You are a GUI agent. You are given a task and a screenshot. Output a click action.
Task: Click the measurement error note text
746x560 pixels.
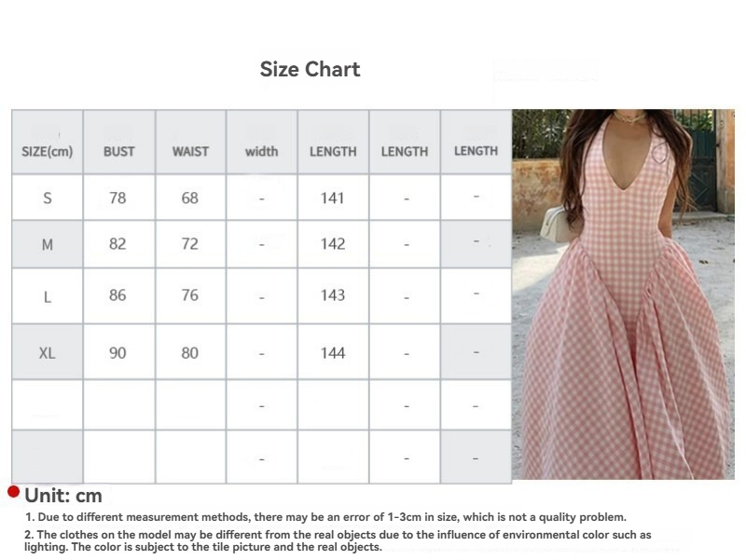click(325, 517)
